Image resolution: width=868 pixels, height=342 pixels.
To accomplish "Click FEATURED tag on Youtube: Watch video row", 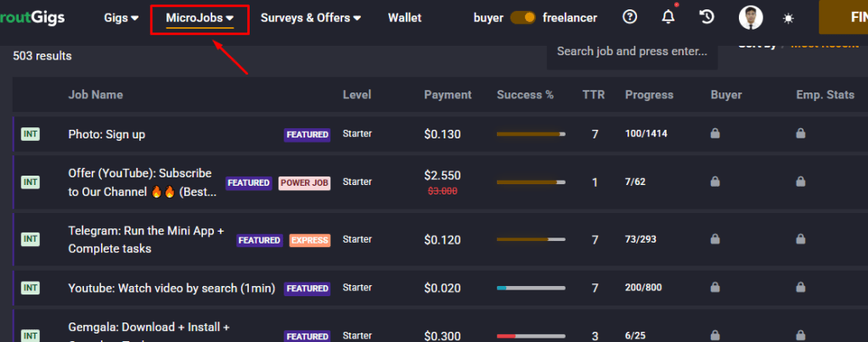I will click(307, 289).
